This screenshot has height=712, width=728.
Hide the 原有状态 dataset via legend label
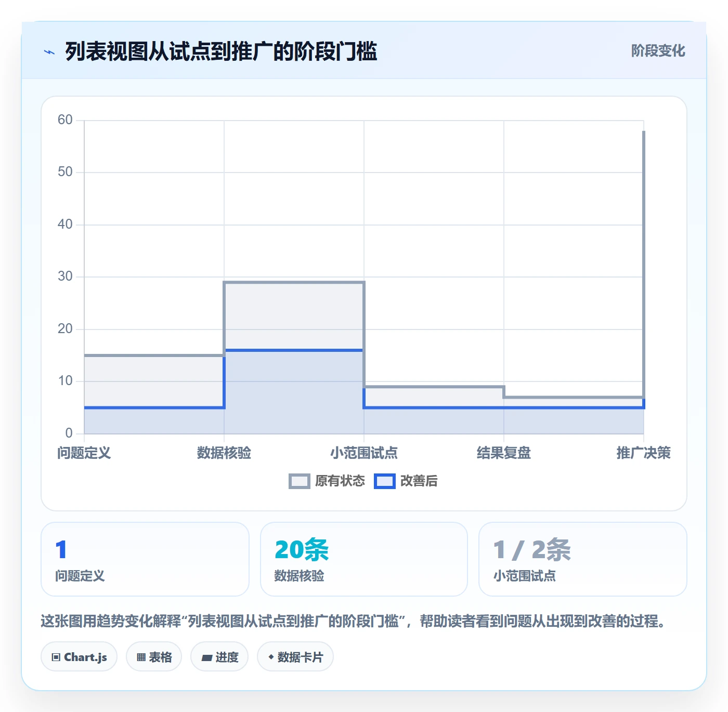(x=340, y=481)
